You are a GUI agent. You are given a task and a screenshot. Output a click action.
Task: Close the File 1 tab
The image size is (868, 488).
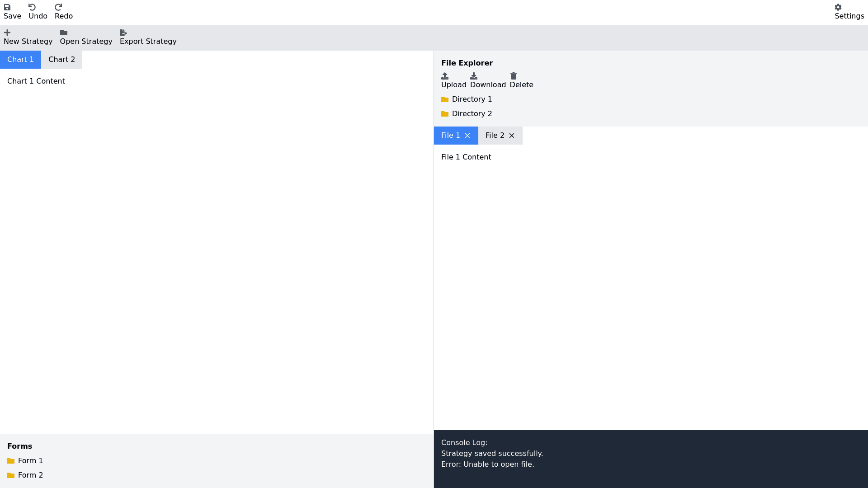pos(467,136)
